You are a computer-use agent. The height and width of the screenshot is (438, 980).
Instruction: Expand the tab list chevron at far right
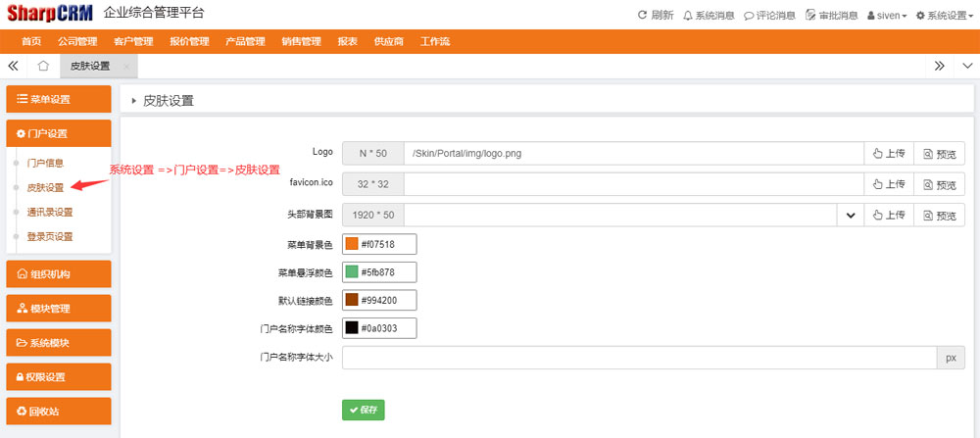[x=966, y=66]
